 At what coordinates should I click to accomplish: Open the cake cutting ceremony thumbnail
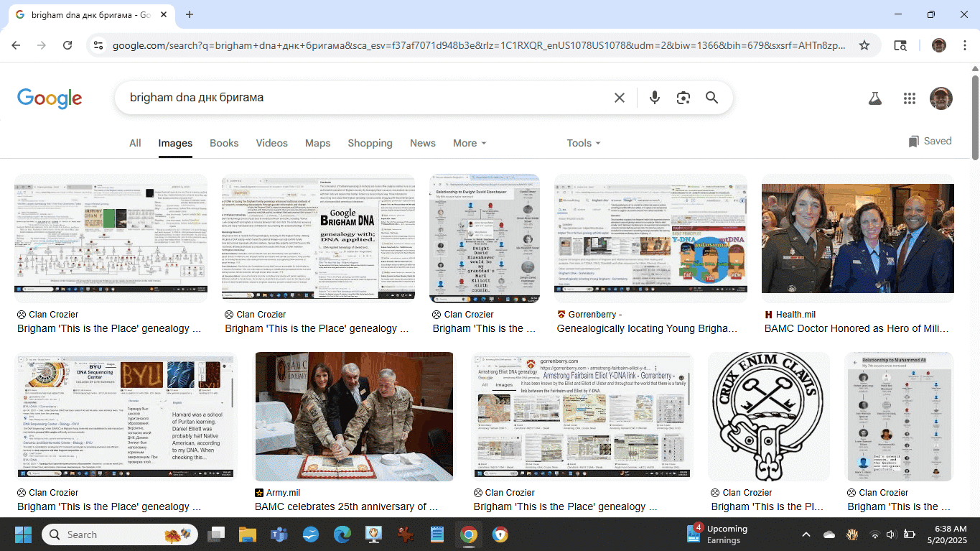point(354,416)
